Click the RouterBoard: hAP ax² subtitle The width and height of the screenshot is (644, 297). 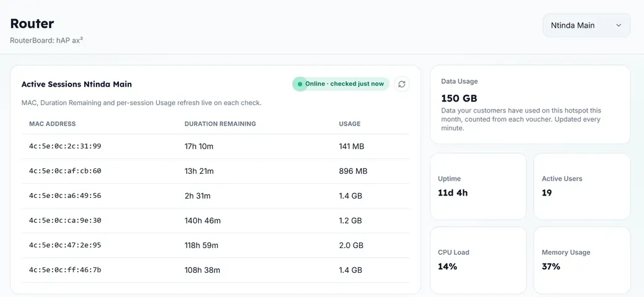(x=47, y=41)
